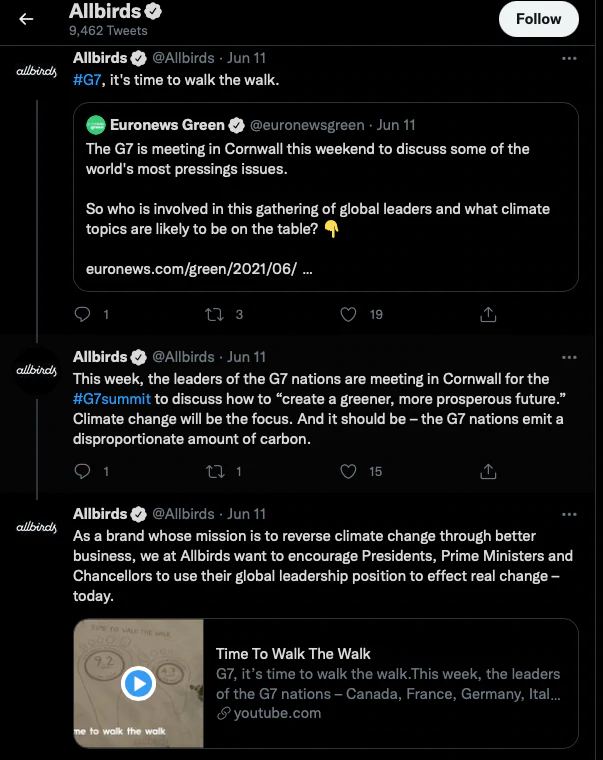Screen dimensions: 603x760
Task: Expand more options on the third tweet
Action: [x=569, y=514]
